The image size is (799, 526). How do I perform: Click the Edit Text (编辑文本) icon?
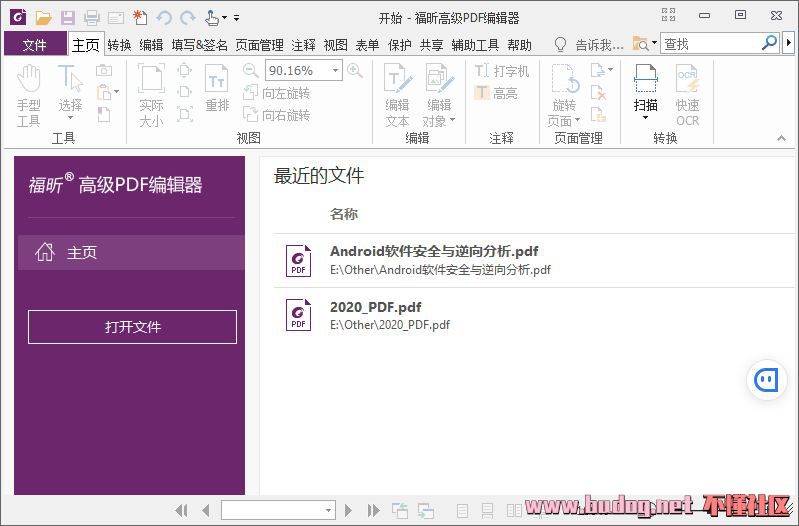pyautogui.click(x=397, y=95)
